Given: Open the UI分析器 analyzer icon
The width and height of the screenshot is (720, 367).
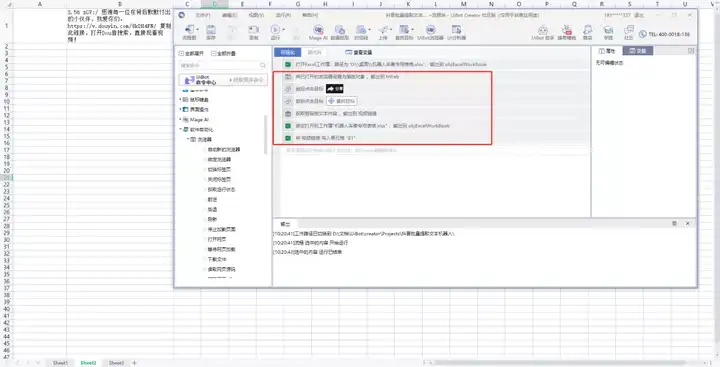Looking at the screenshot, I should pos(456,29).
